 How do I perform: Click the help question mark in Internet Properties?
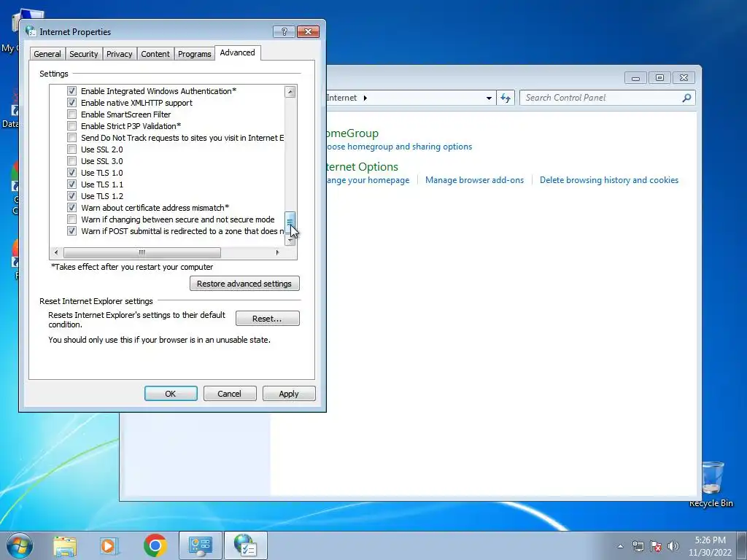(x=284, y=32)
